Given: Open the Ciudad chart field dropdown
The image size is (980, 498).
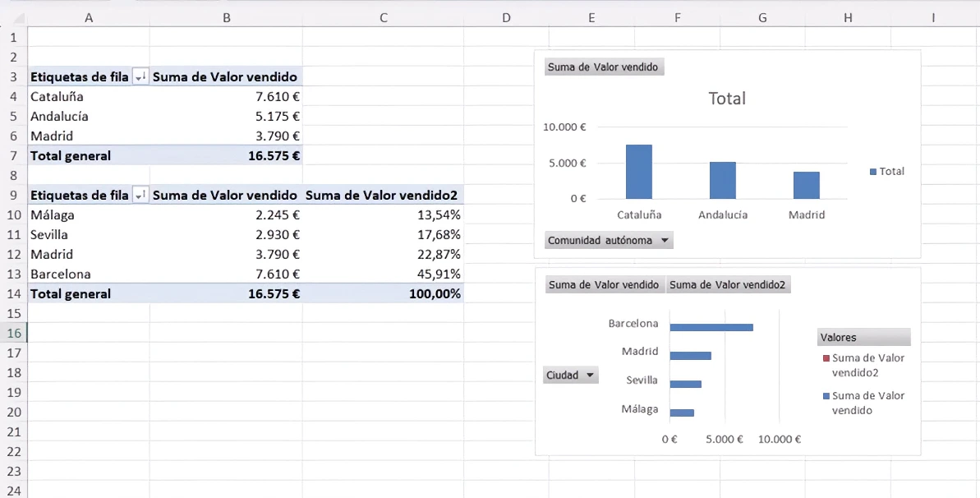Looking at the screenshot, I should 571,376.
